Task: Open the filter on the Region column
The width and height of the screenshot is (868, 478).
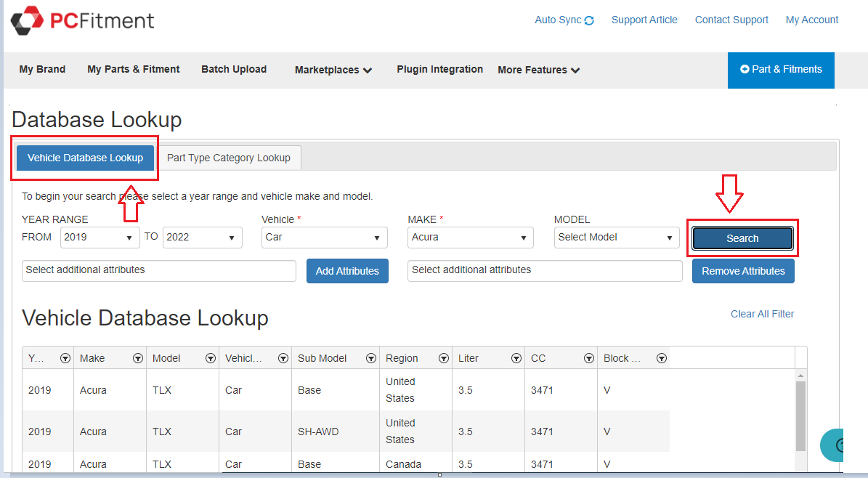Action: coord(444,358)
